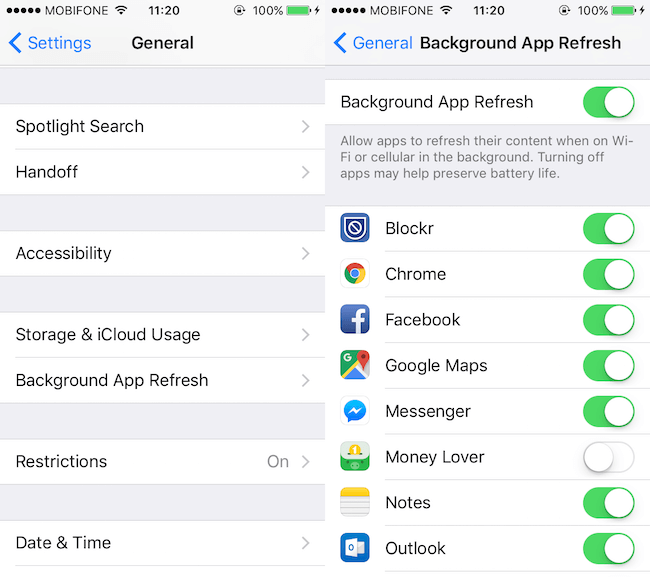Screen dimensions: 650x577
Task: Open Accessibility via its chevron arrow
Action: (x=306, y=253)
